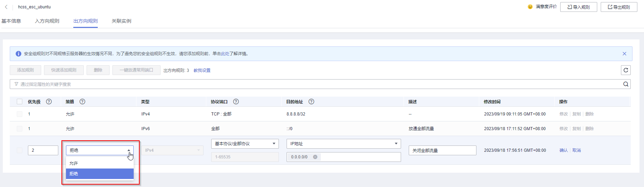Screen dimensions: 644x187
Task: Click priority 1 of the IPv4 rule
Action: point(29,114)
